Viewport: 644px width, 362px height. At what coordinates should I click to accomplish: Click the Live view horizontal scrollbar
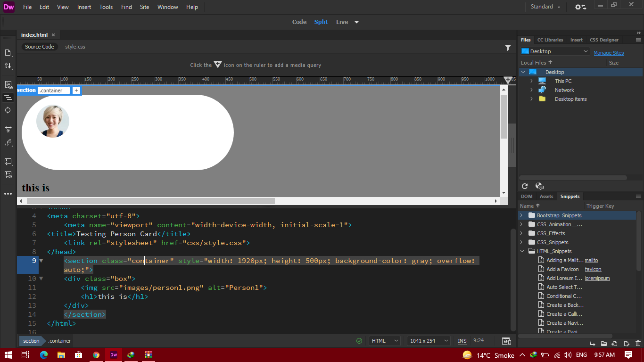(x=150, y=201)
